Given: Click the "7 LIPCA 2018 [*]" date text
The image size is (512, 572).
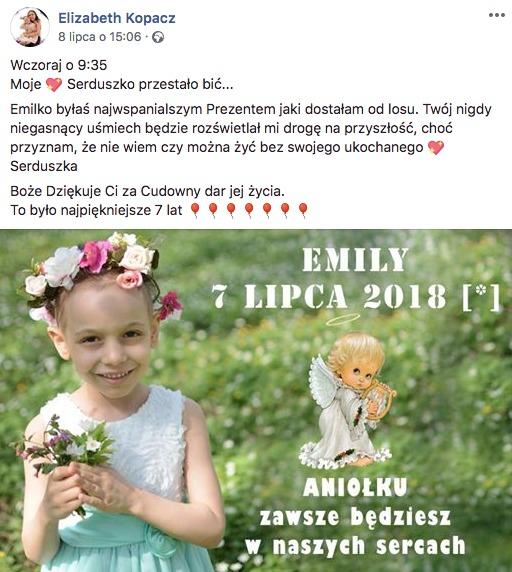Looking at the screenshot, I should [356, 296].
